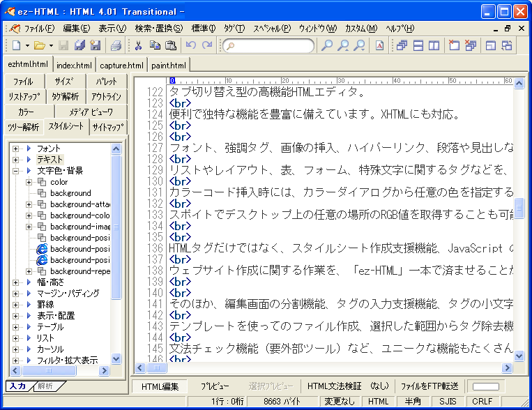The width and height of the screenshot is (532, 410).
Task: Expand the テキスト tree node
Action: click(x=15, y=160)
